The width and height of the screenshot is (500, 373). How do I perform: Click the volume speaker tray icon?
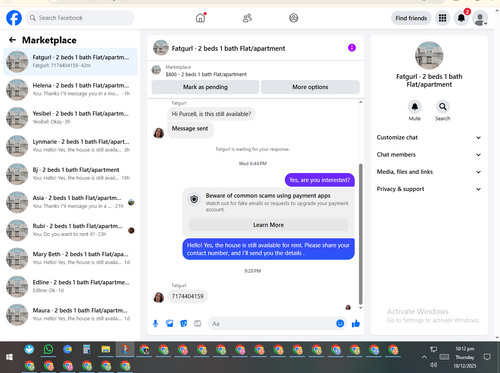click(x=433, y=365)
